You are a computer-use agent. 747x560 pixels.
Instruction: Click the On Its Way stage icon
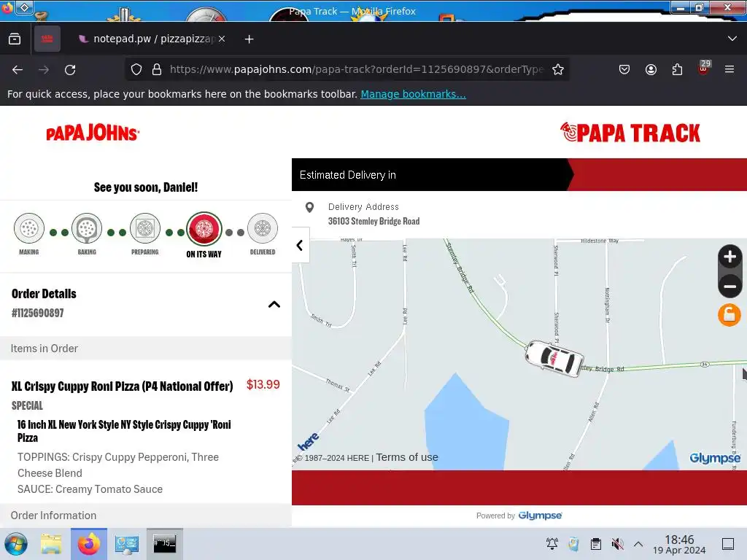click(204, 228)
